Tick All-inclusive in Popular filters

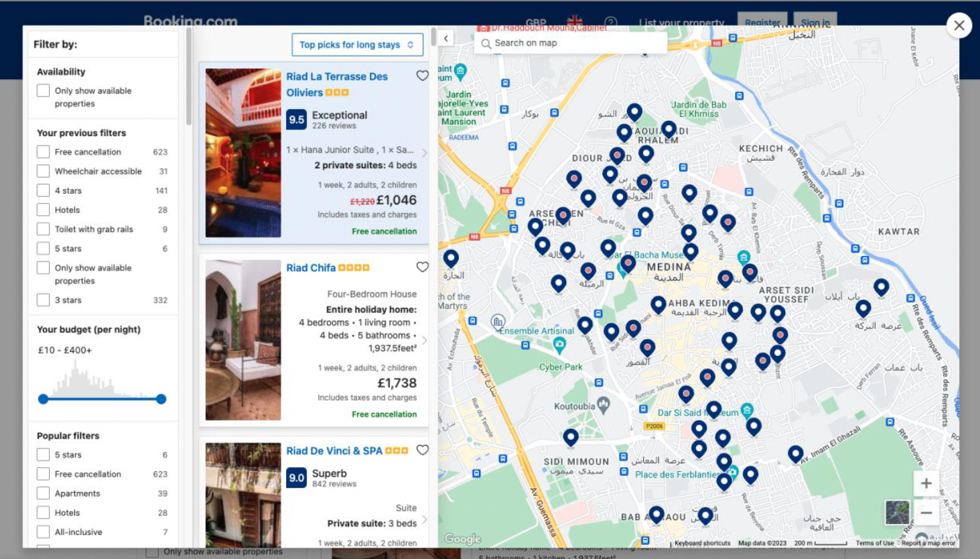43,532
